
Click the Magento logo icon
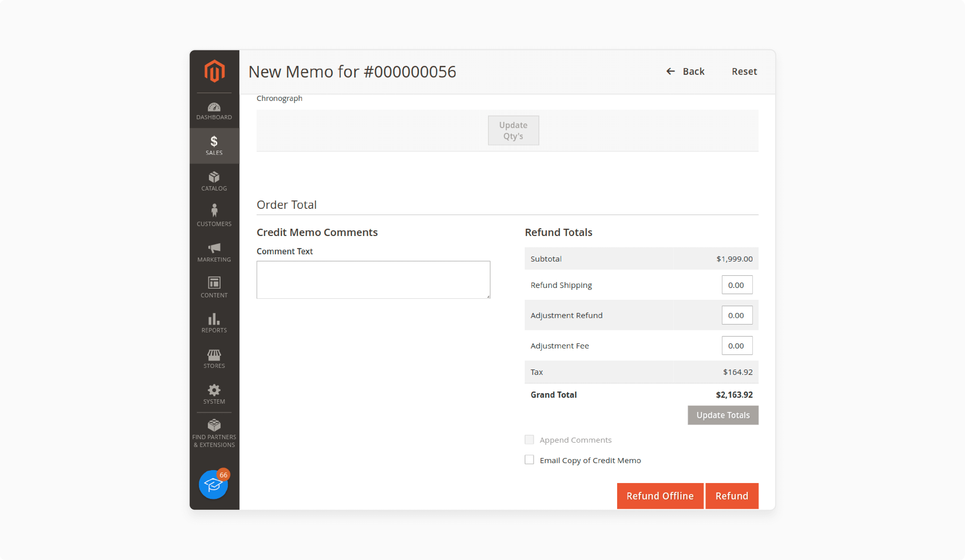point(214,71)
